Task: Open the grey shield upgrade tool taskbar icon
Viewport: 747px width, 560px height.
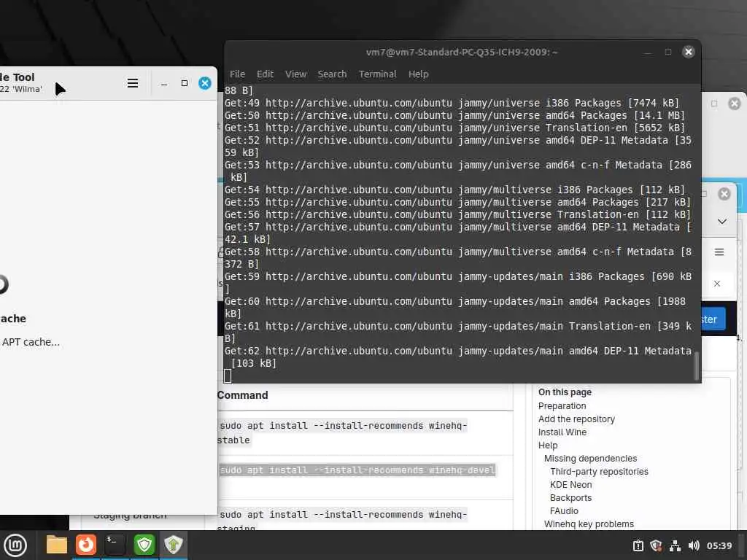Action: (x=174, y=545)
